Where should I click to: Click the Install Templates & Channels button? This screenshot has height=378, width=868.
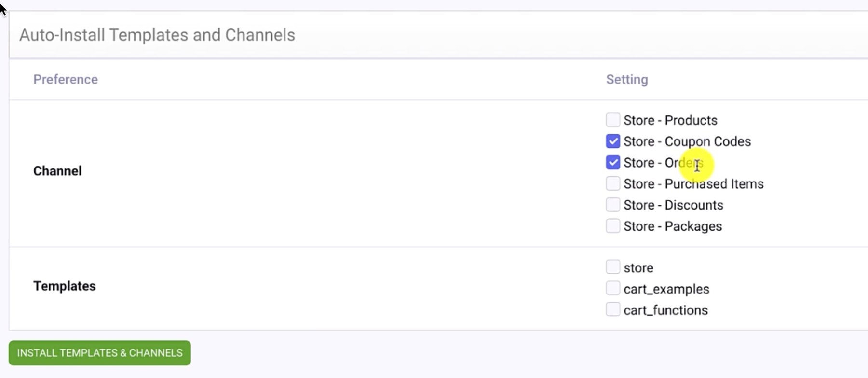(99, 353)
